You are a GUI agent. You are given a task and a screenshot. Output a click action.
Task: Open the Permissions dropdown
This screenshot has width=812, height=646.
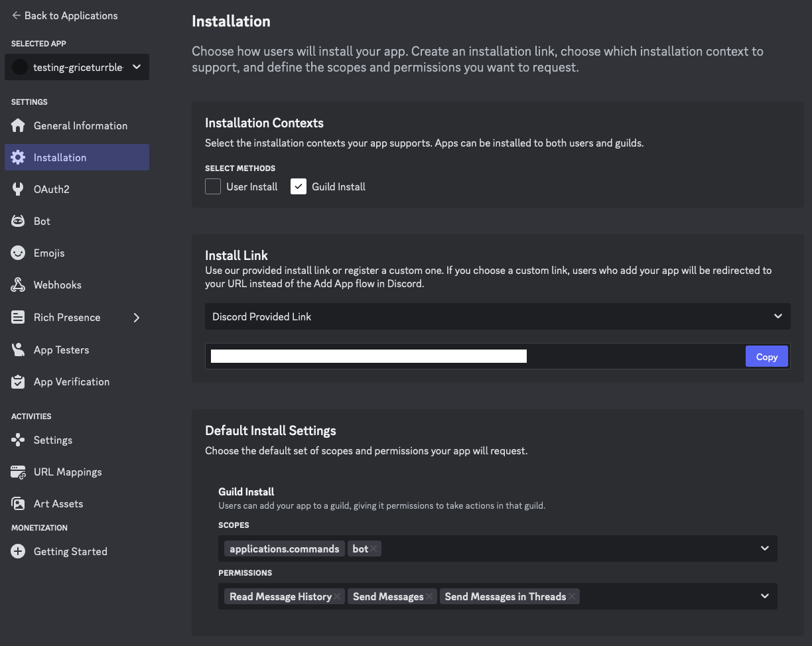point(764,596)
